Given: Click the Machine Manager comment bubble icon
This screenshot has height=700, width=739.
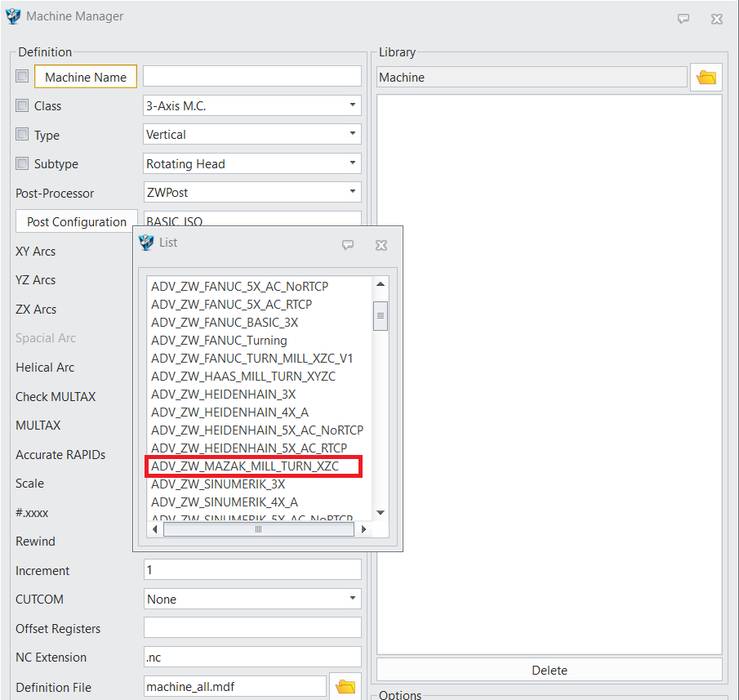Looking at the screenshot, I should coord(683,18).
